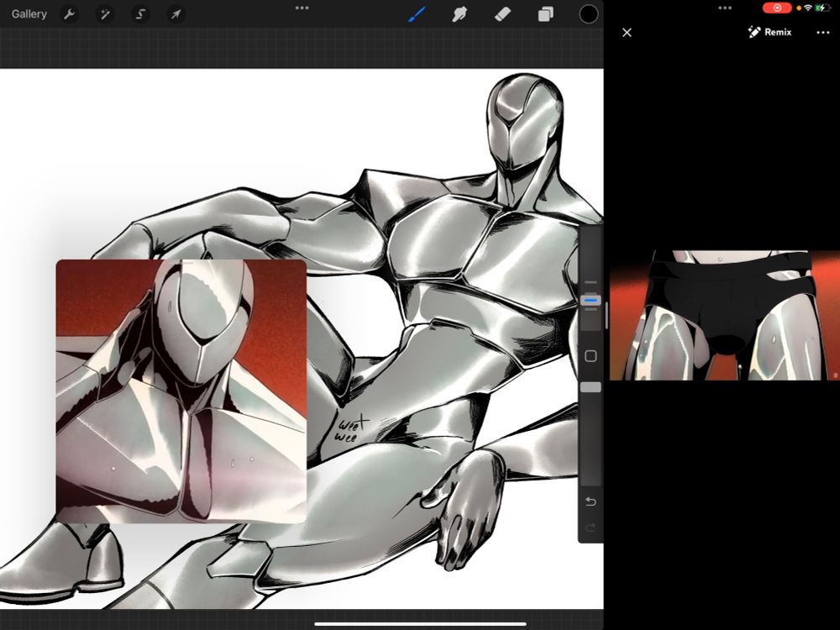840x630 pixels.
Task: Undo the last stroke via the sidebar arrow
Action: (x=591, y=501)
